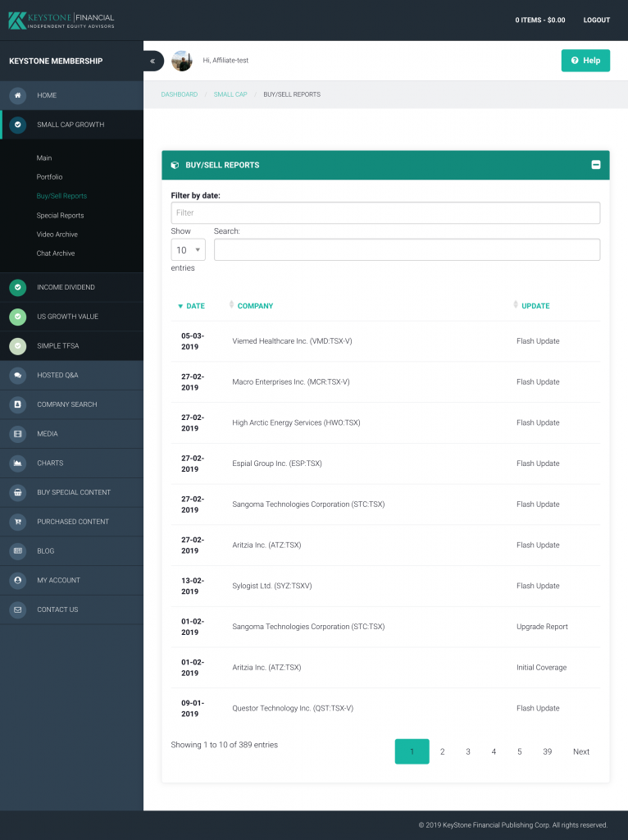Image resolution: width=628 pixels, height=840 pixels.
Task: Open the INCOME DIVIDEND menu item
Action: (72, 288)
